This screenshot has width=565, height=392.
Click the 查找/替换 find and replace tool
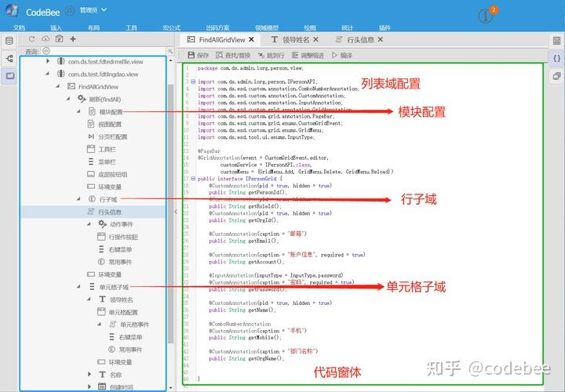coord(233,55)
